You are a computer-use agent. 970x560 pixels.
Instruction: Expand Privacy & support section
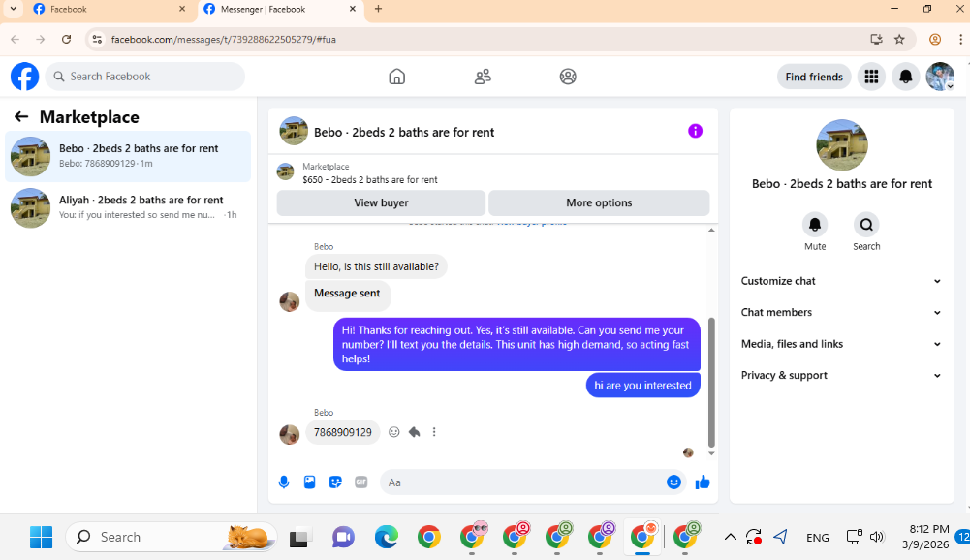[841, 376]
